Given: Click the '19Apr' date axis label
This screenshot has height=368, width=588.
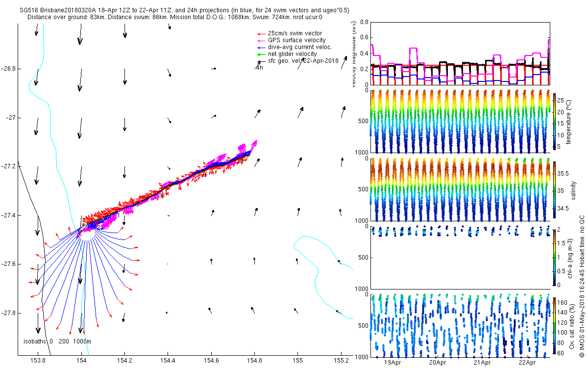Looking at the screenshot, I should tap(392, 363).
